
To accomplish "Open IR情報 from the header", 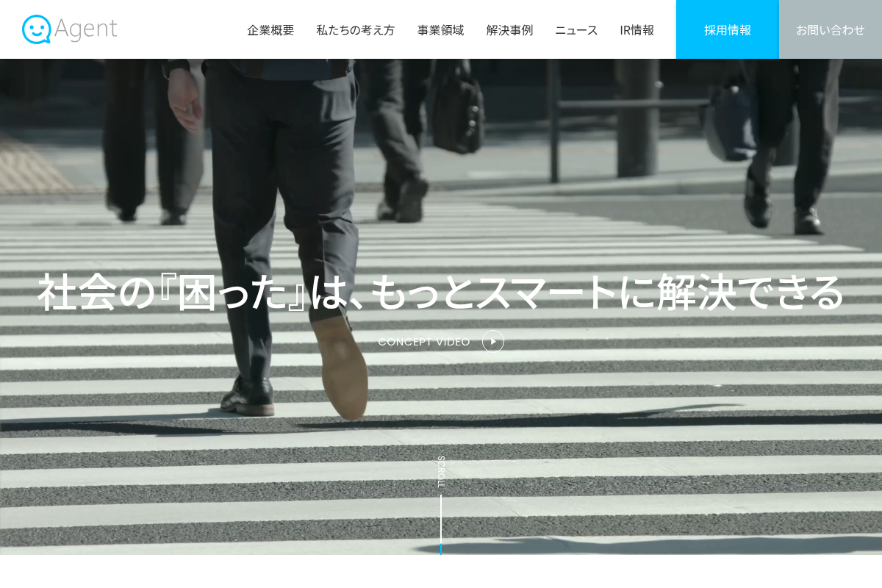I will (637, 30).
